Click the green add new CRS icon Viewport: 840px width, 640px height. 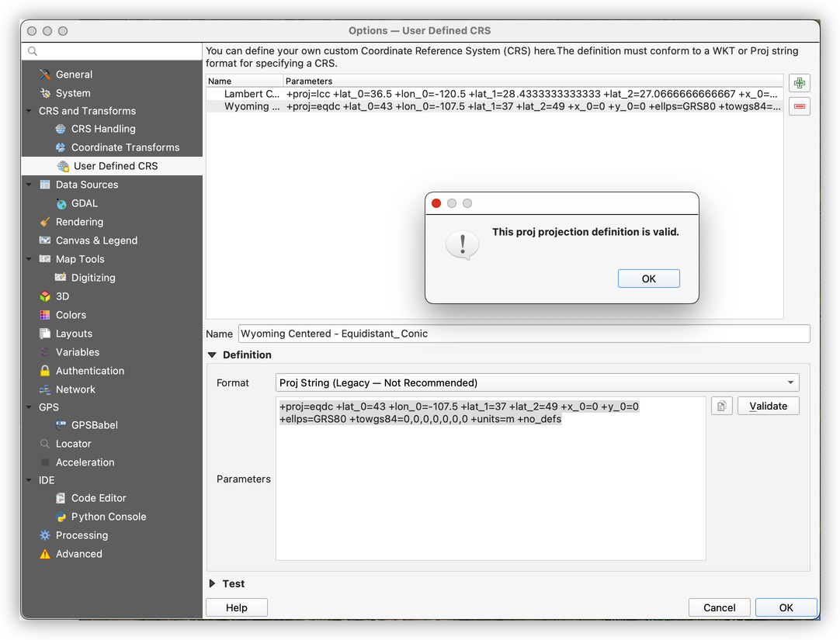point(799,83)
